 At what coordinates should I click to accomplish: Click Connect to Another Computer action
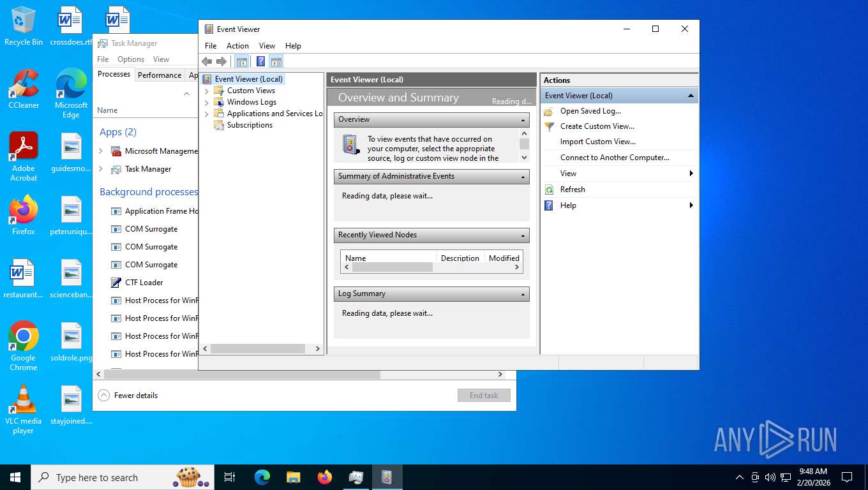615,158
